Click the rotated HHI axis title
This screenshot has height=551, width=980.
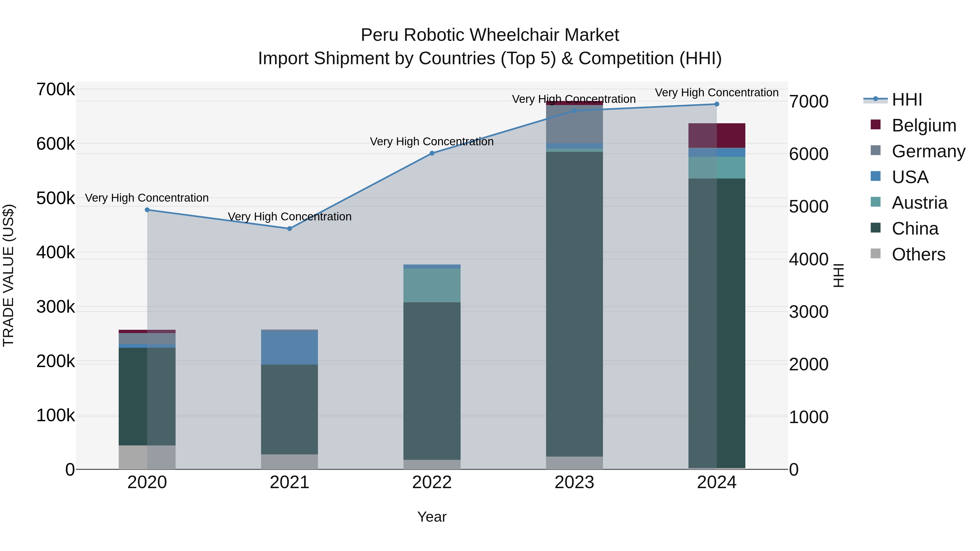click(x=839, y=276)
